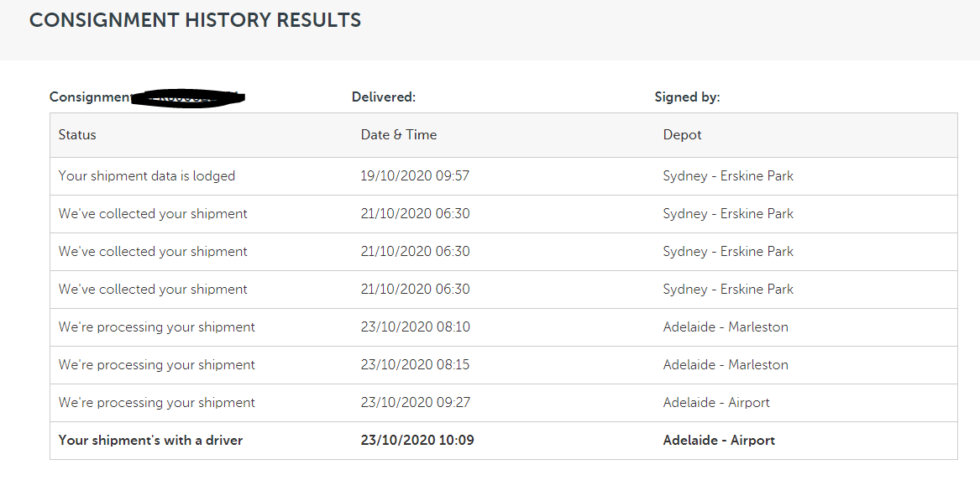Click Sydney - Erskine Park in lodged row
This screenshot has width=980, height=491.
728,176
